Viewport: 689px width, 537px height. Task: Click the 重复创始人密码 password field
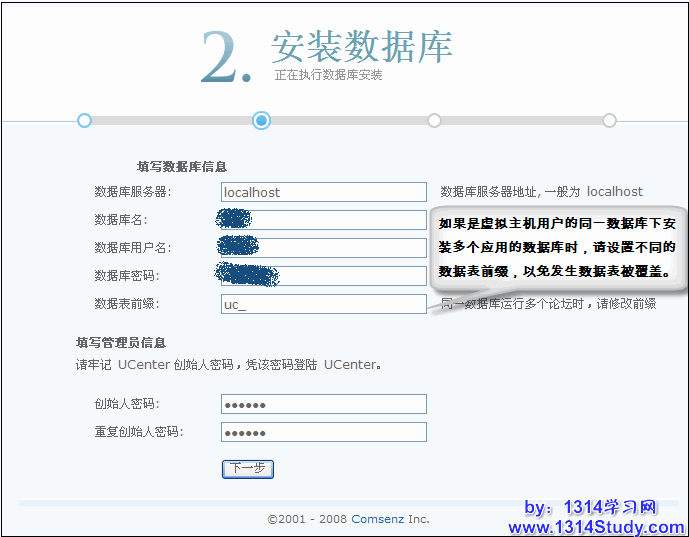tap(323, 432)
